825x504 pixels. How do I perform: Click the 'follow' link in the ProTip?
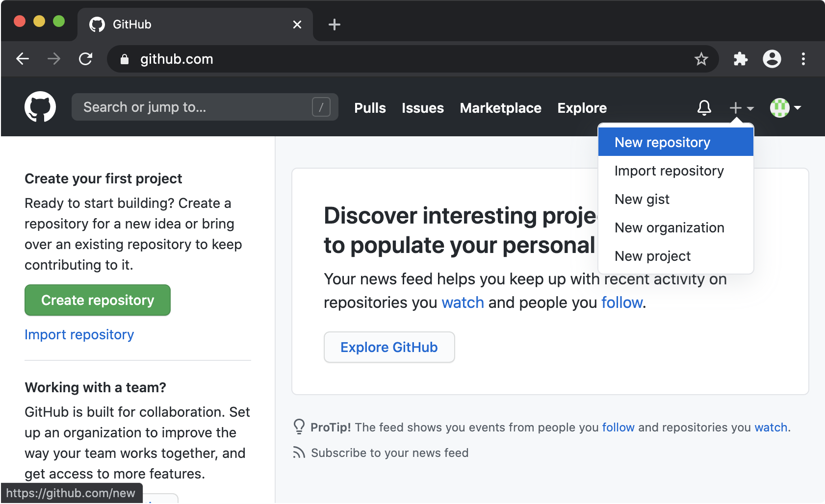tap(619, 427)
